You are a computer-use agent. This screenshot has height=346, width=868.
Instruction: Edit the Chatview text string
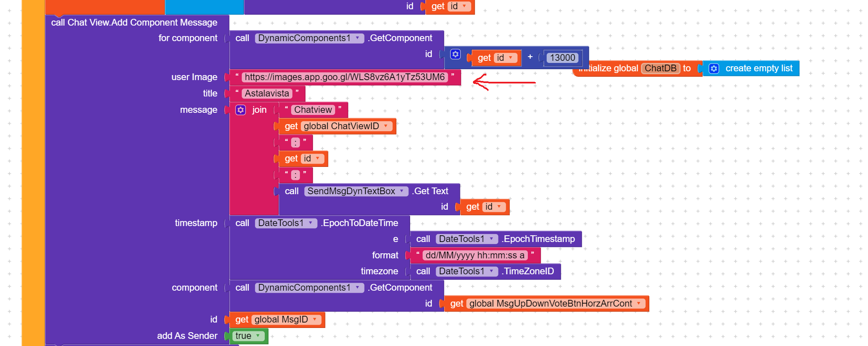pos(313,110)
